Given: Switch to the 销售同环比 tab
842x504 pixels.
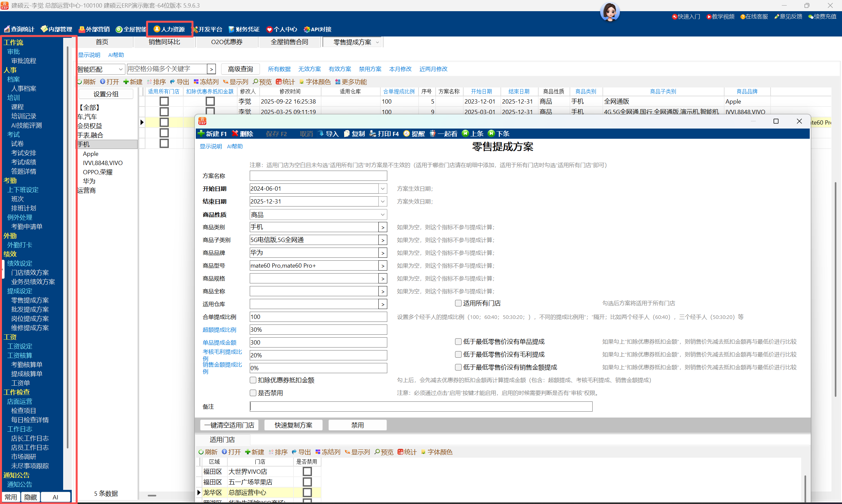Looking at the screenshot, I should pyautogui.click(x=165, y=42).
